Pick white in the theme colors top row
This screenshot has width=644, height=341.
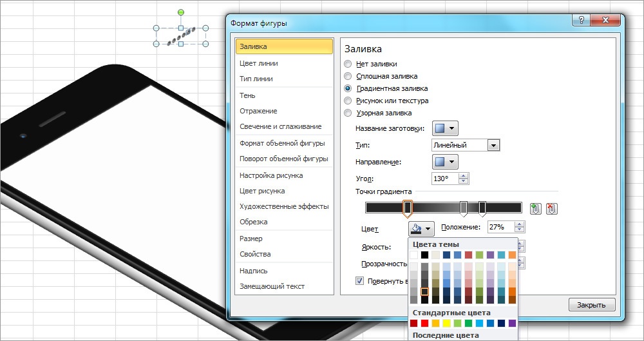point(413,255)
